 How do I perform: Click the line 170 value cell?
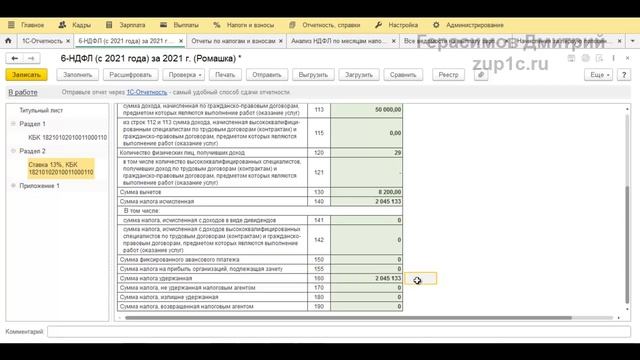(366, 287)
